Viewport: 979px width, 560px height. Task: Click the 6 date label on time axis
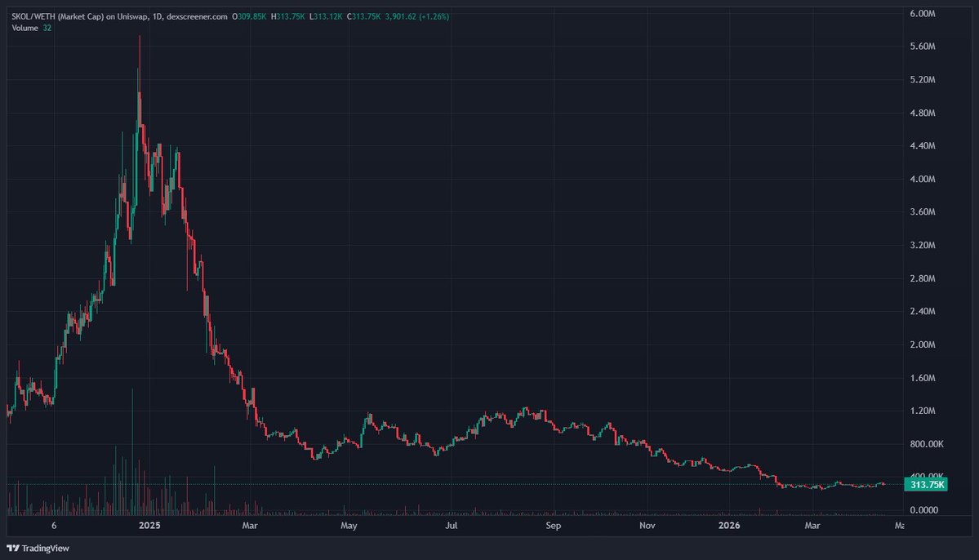[x=54, y=526]
